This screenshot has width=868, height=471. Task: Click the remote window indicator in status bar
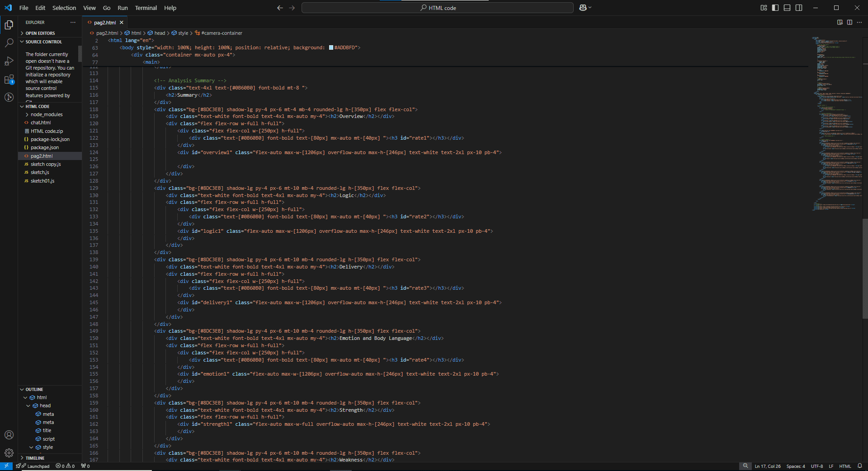6,466
